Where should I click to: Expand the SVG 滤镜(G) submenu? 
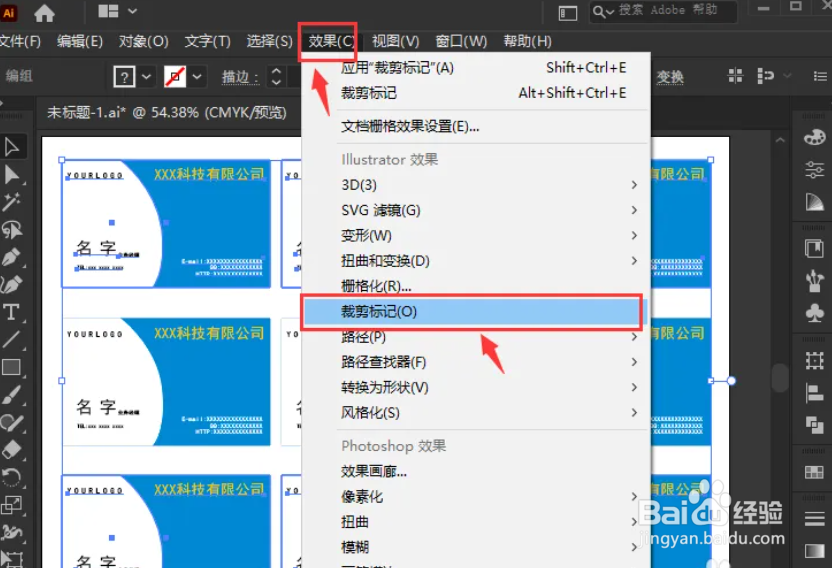pos(476,210)
